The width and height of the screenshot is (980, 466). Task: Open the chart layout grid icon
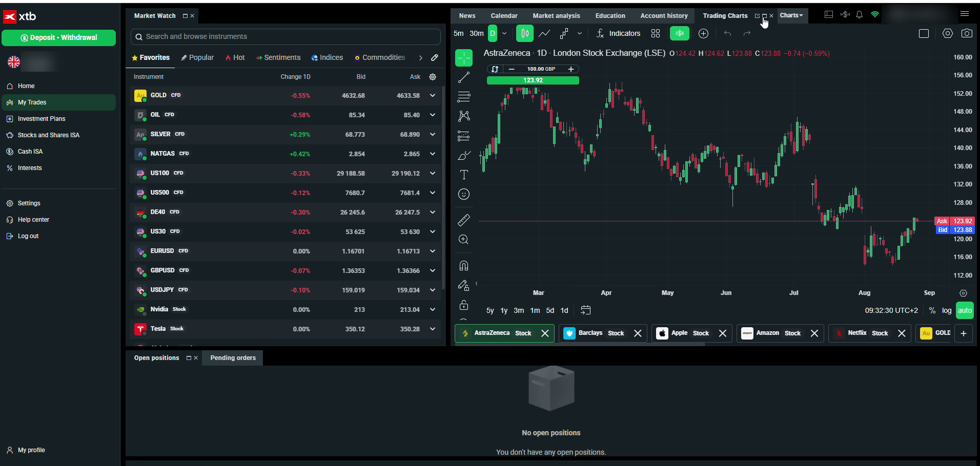(x=656, y=33)
